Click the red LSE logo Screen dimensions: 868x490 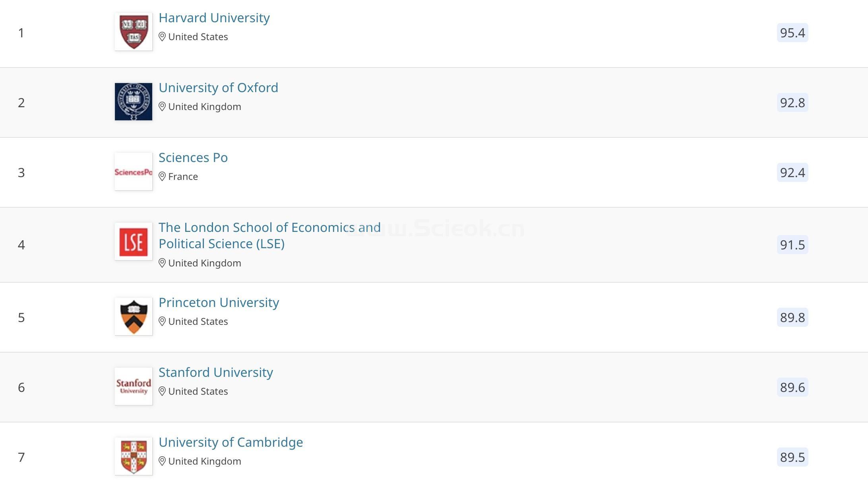134,241
